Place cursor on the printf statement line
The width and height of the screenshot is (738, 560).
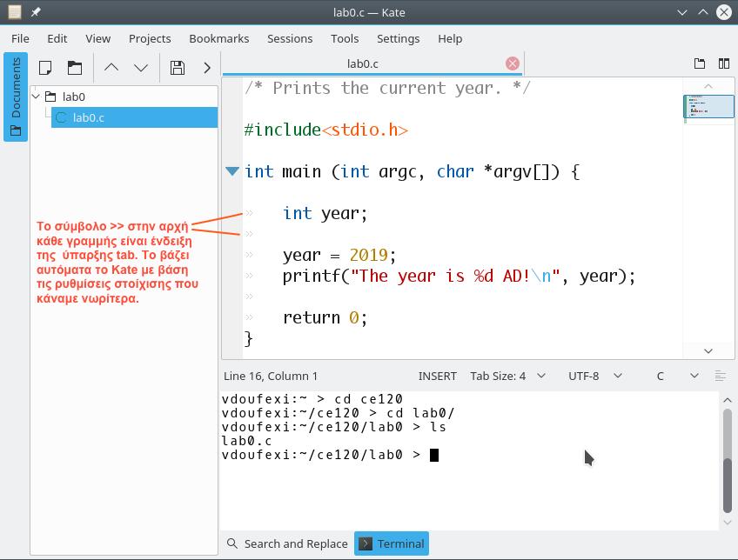click(459, 276)
